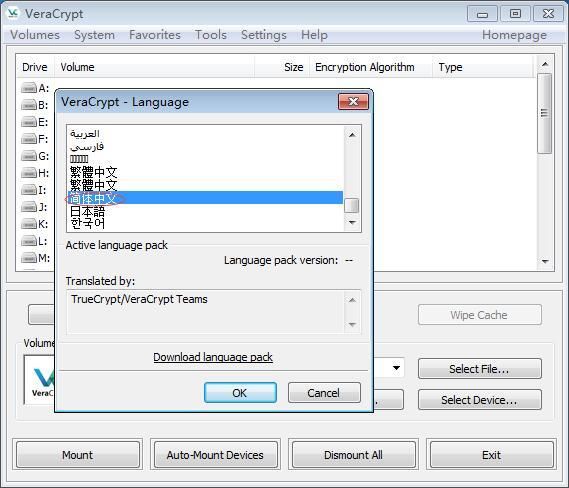Click Cancel in the Language dialog
Screen dimensions: 569x488
coord(324,393)
